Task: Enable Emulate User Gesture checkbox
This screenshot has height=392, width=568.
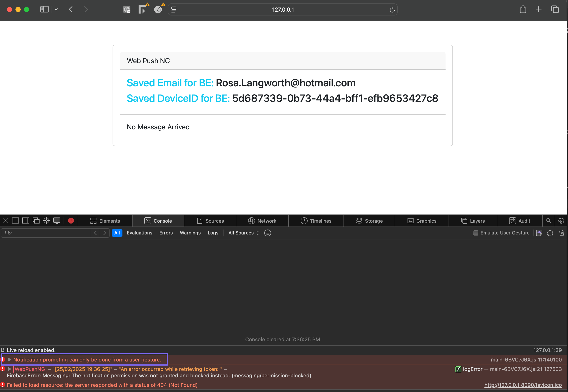Action: click(x=476, y=233)
